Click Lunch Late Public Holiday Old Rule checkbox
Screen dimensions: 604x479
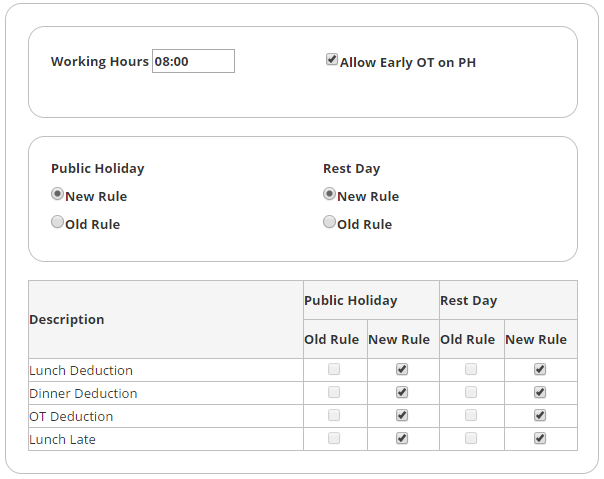point(334,438)
